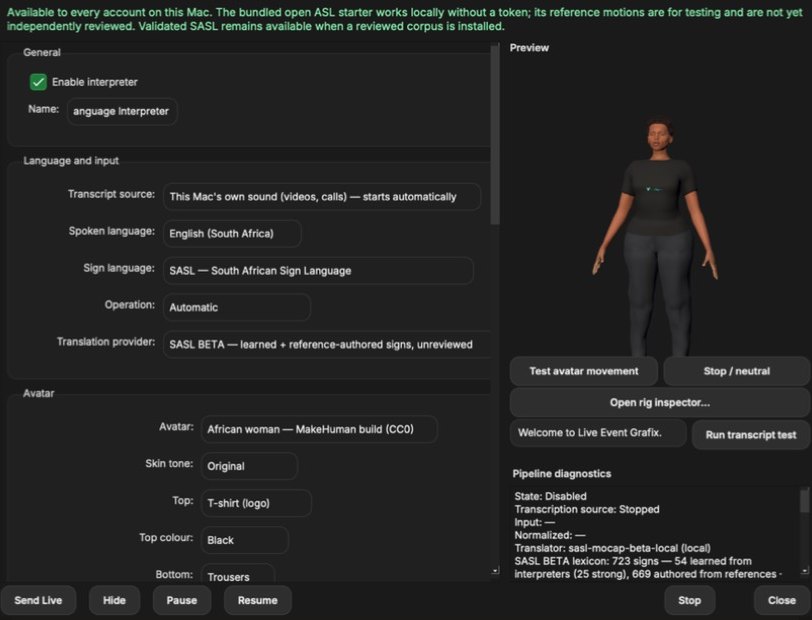812x620 pixels.
Task: Open the Top clothing dropdown
Action: (256, 503)
